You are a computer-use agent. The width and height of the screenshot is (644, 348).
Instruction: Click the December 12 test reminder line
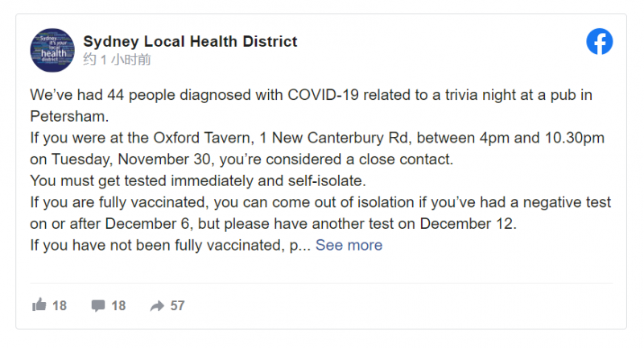(x=273, y=224)
